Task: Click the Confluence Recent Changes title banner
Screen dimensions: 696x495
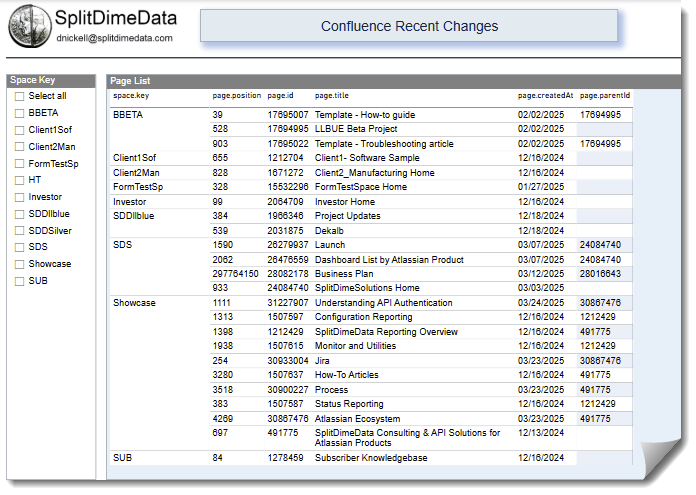Action: 409,26
